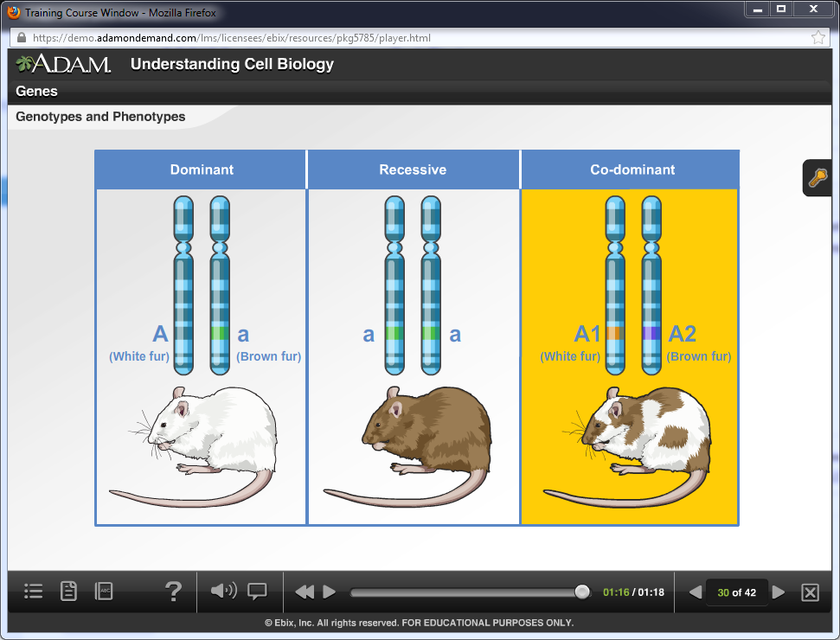Click the slide counter 30 of 42
The width and height of the screenshot is (840, 640).
(736, 592)
